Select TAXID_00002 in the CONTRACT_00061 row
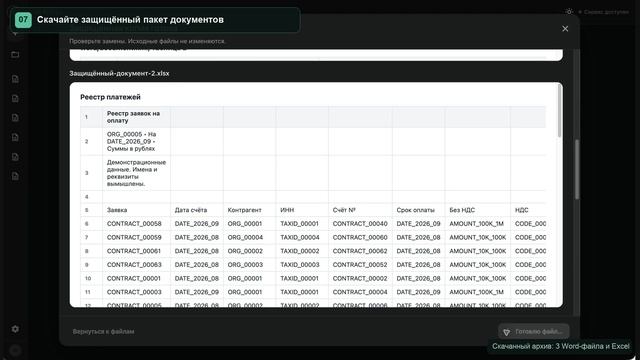Screen dimensions: 640x360 (x=302, y=251)
